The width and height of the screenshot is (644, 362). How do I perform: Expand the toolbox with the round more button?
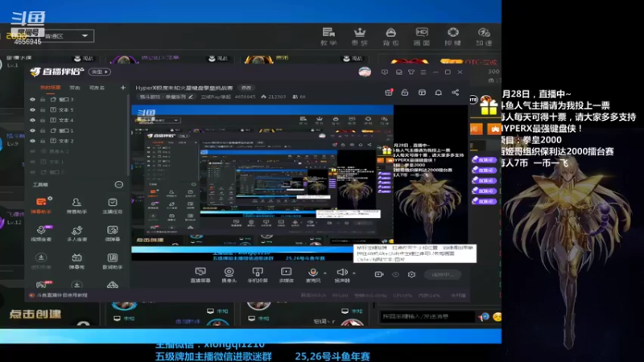pos(118,185)
